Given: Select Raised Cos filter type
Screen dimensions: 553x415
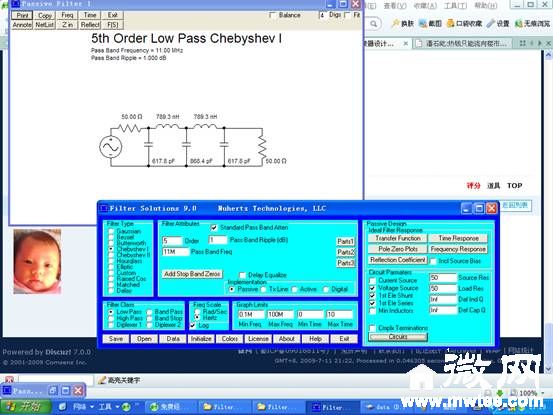Looking at the screenshot, I should [111, 279].
